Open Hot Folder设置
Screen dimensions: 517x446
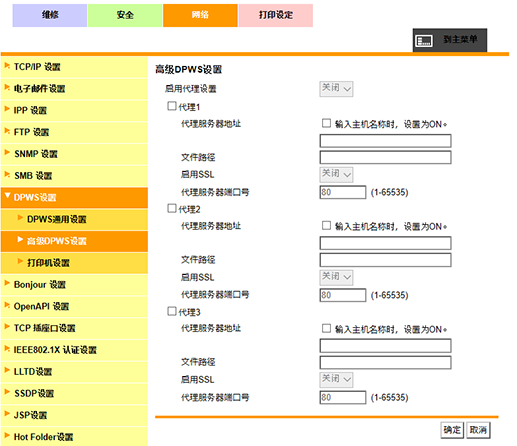(74, 437)
